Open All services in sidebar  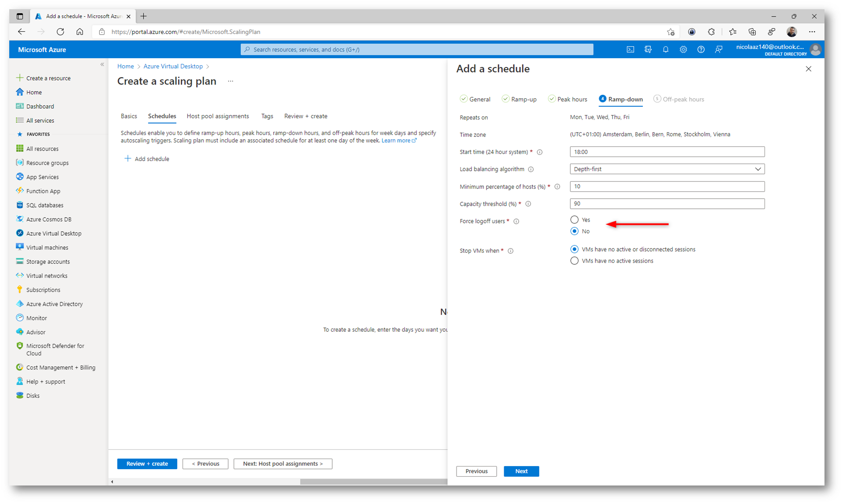pos(40,120)
